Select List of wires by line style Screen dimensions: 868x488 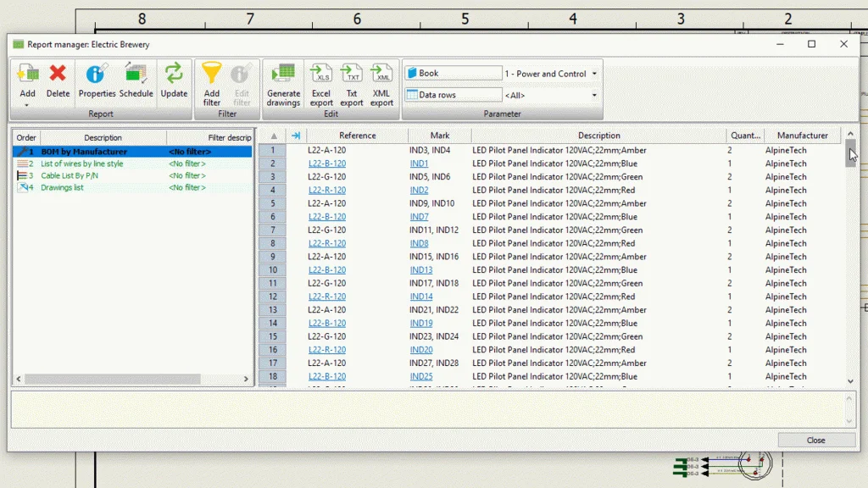(x=81, y=164)
